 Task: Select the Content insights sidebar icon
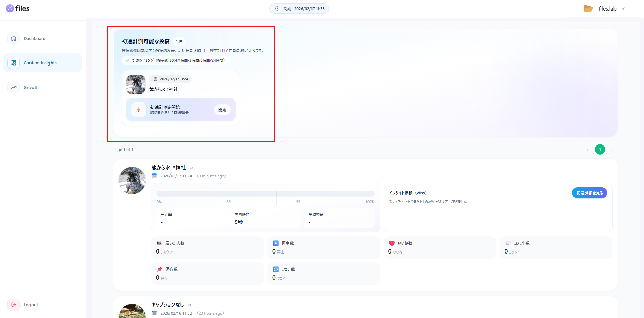click(14, 63)
